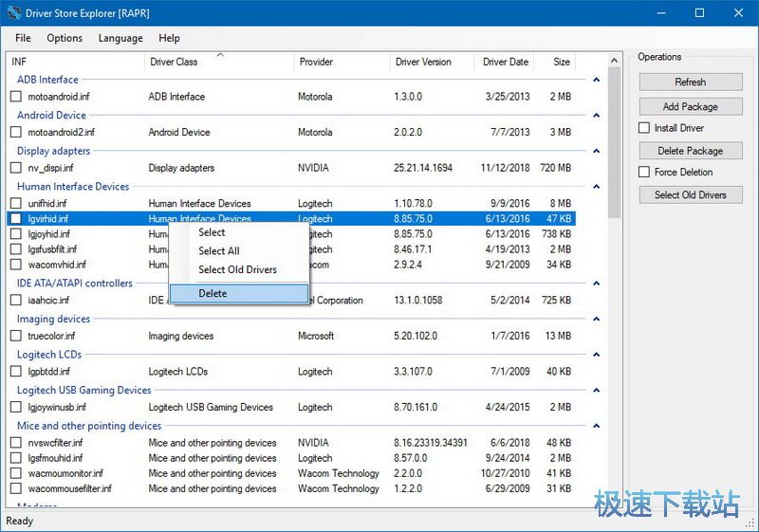
Task: Open the File menu
Action: (23, 38)
